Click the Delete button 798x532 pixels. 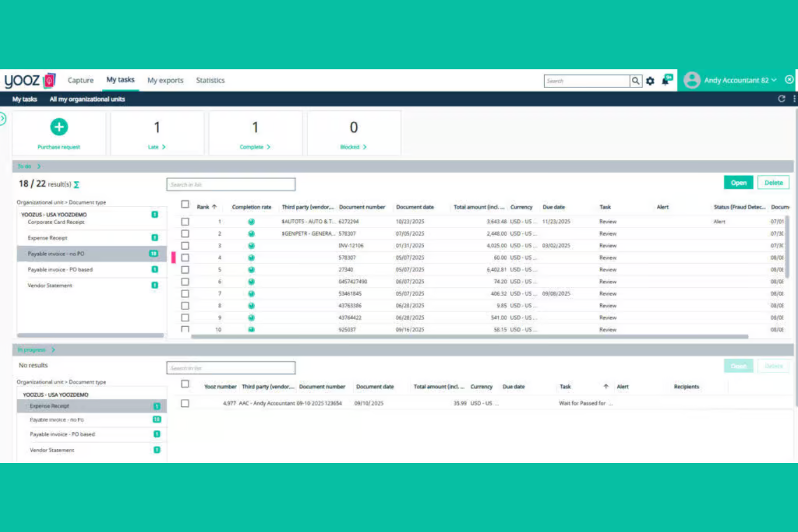[x=773, y=182]
